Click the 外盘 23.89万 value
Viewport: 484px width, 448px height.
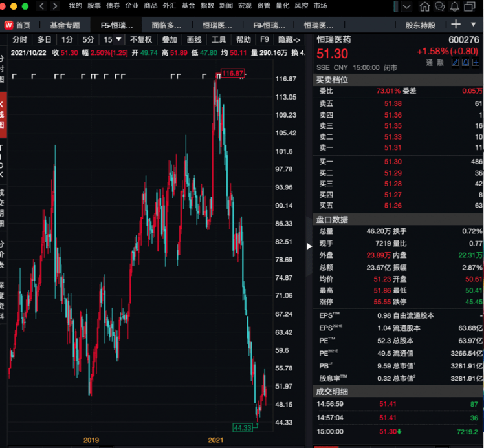(379, 255)
